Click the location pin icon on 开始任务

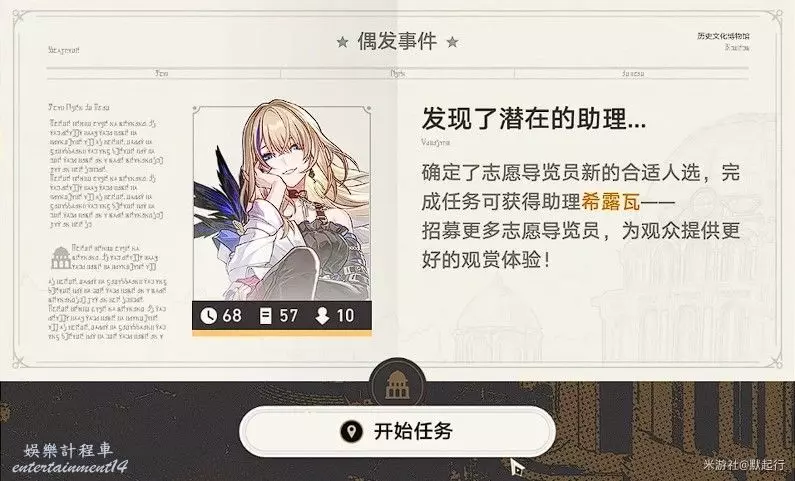351,431
